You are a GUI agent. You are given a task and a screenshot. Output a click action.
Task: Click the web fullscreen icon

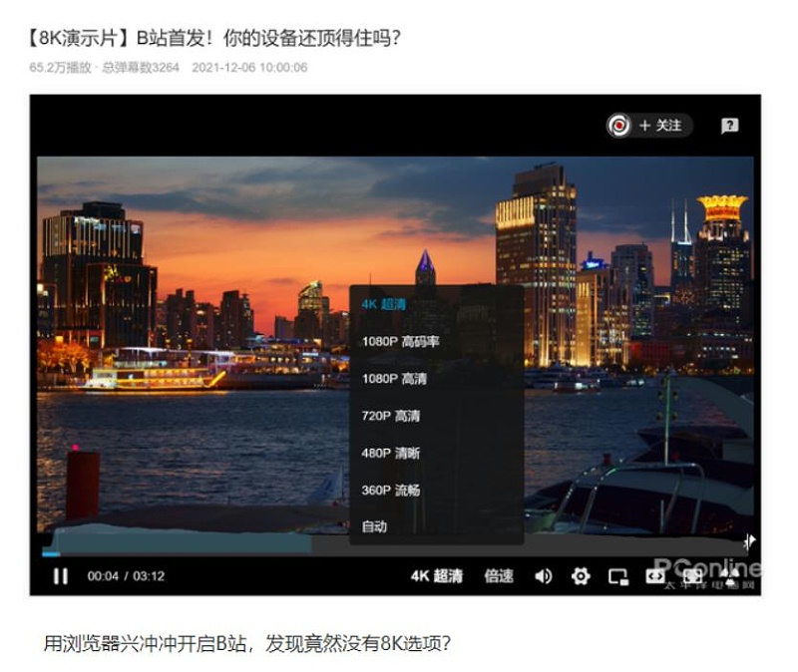point(692,576)
